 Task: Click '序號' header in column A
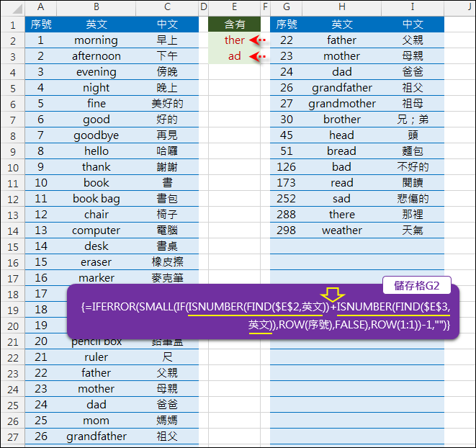40,24
